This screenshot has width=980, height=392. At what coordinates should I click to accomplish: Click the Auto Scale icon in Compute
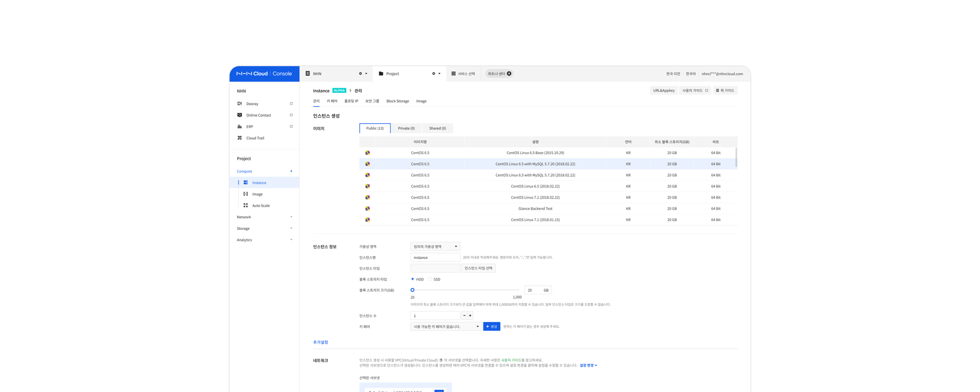(x=245, y=205)
